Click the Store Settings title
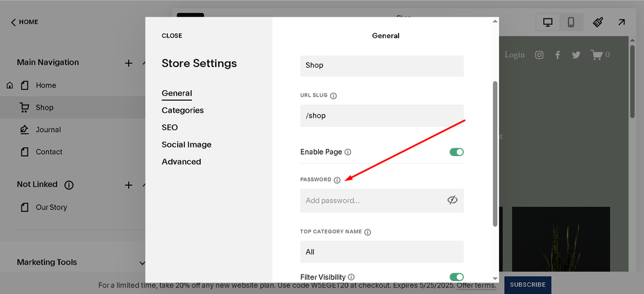644x294 pixels. point(199,64)
